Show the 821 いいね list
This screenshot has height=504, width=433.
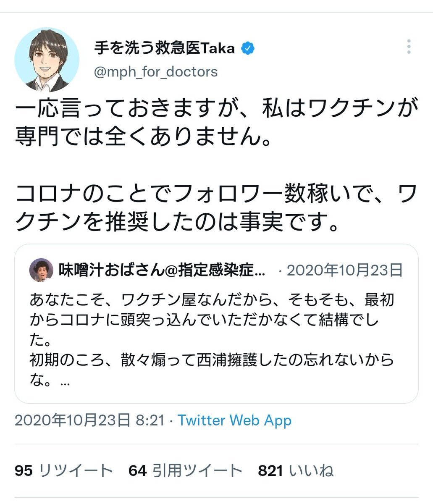(296, 471)
